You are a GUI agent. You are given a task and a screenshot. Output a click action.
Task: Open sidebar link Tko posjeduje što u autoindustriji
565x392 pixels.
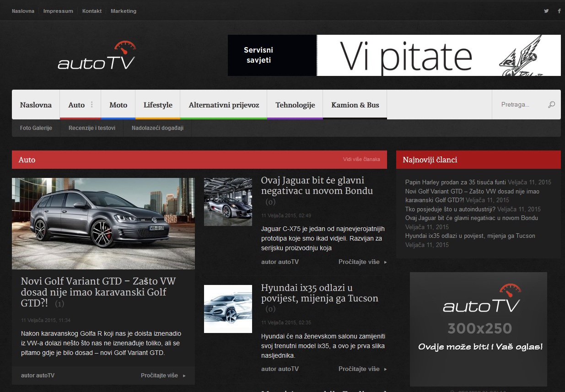click(x=451, y=209)
